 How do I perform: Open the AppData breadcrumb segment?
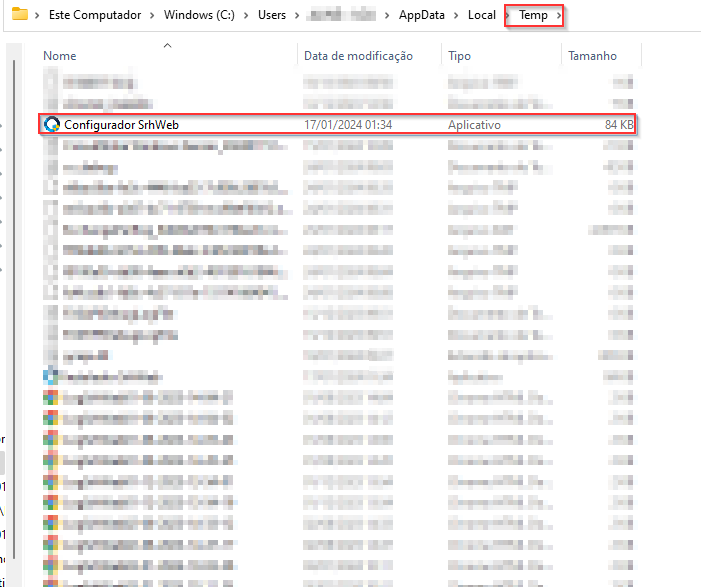(x=422, y=15)
